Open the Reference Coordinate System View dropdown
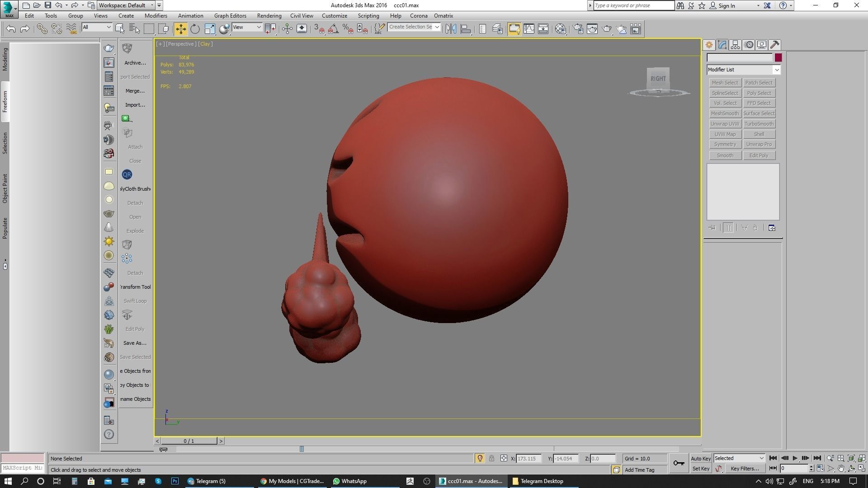The image size is (868, 488). (247, 27)
